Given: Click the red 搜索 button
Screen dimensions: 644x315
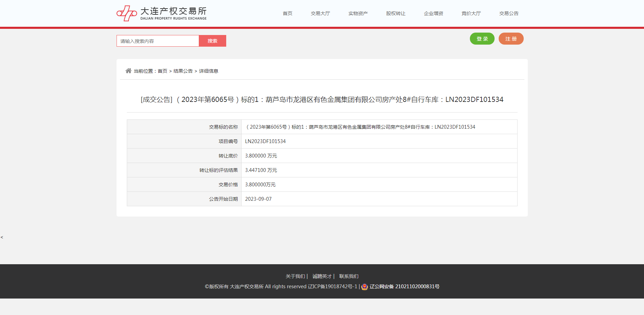Looking at the screenshot, I should (212, 41).
